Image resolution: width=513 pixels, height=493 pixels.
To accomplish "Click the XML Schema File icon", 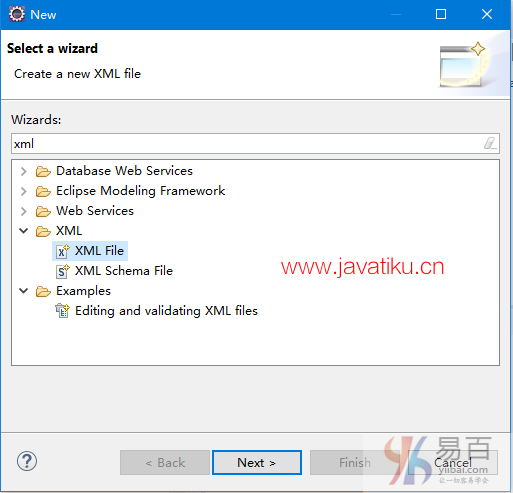I will [x=62, y=271].
